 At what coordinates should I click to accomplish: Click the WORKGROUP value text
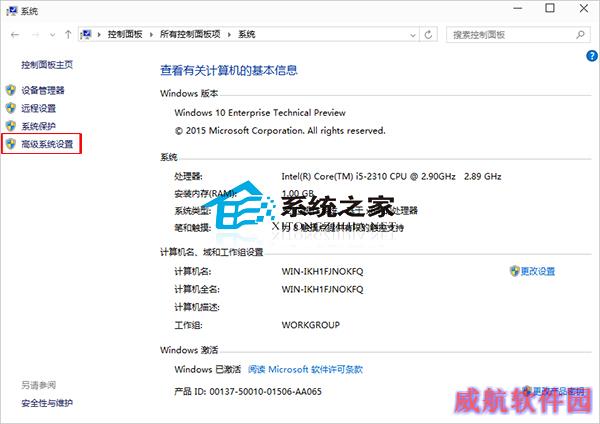click(310, 325)
